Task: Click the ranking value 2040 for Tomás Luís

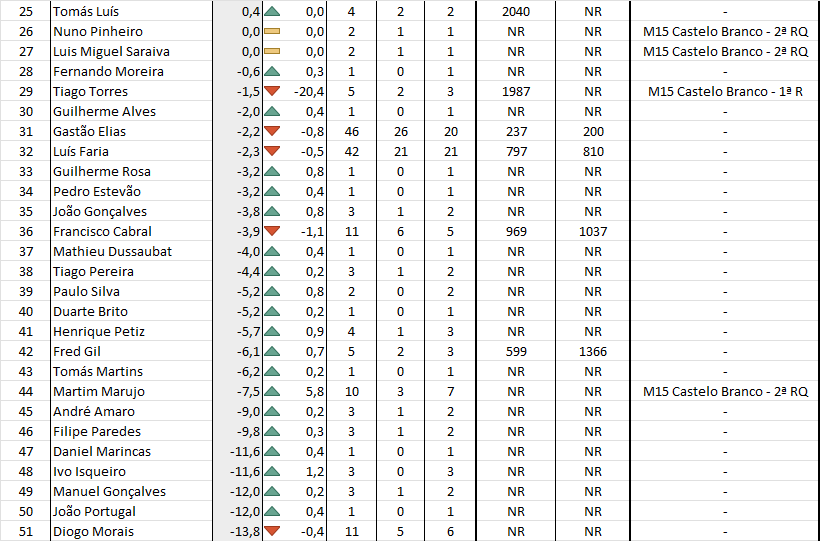Action: 516,12
